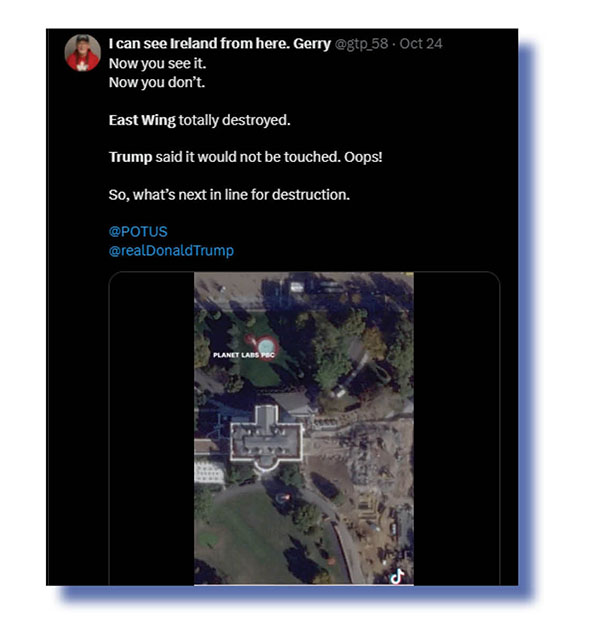This screenshot has height=621, width=595.
Task: Click the bold 'East Wing' text
Action: tap(142, 120)
